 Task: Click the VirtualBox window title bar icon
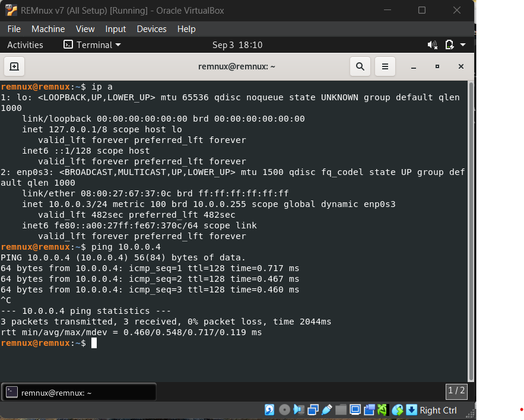11,10
